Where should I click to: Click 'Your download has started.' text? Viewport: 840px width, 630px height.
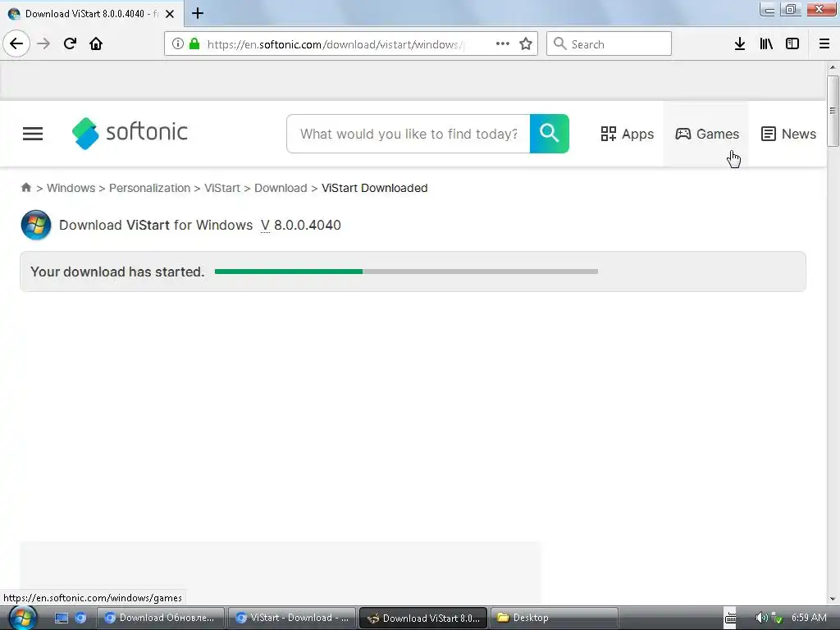coord(117,272)
